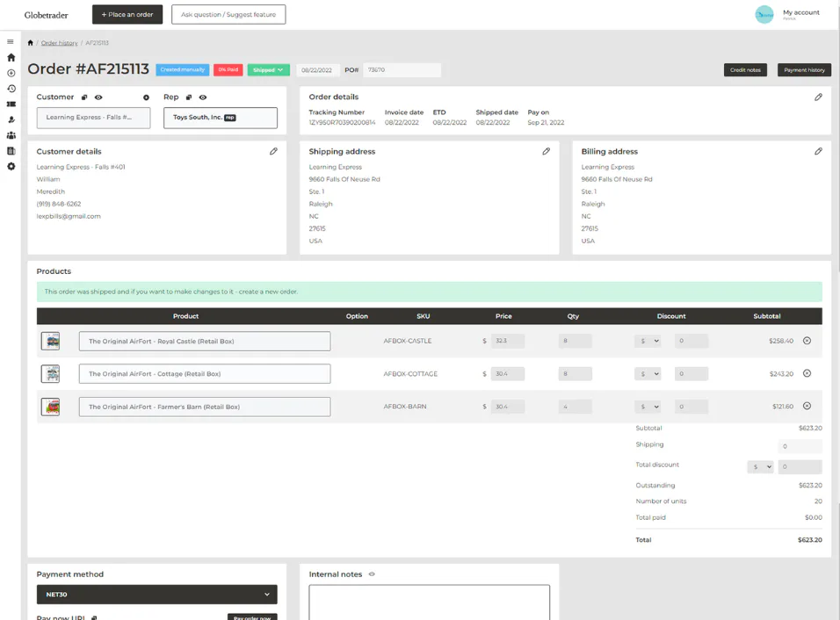Click the Created manually badge

click(x=183, y=69)
